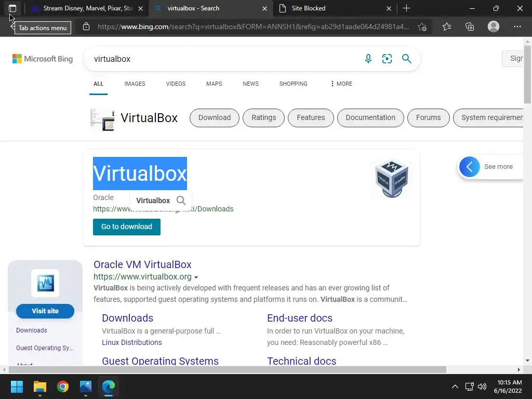This screenshot has width=532, height=399.
Task: Open the Downloads sublink heading
Action: pos(128,318)
